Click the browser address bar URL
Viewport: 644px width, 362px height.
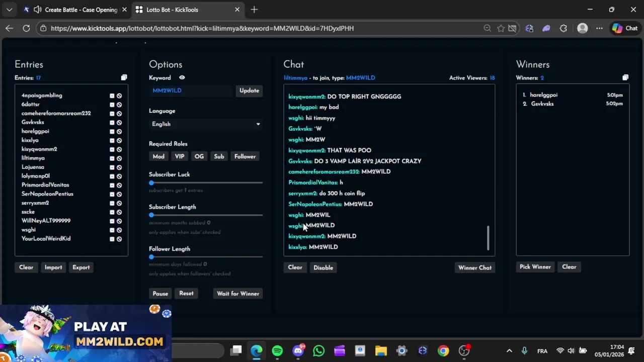pos(202,28)
